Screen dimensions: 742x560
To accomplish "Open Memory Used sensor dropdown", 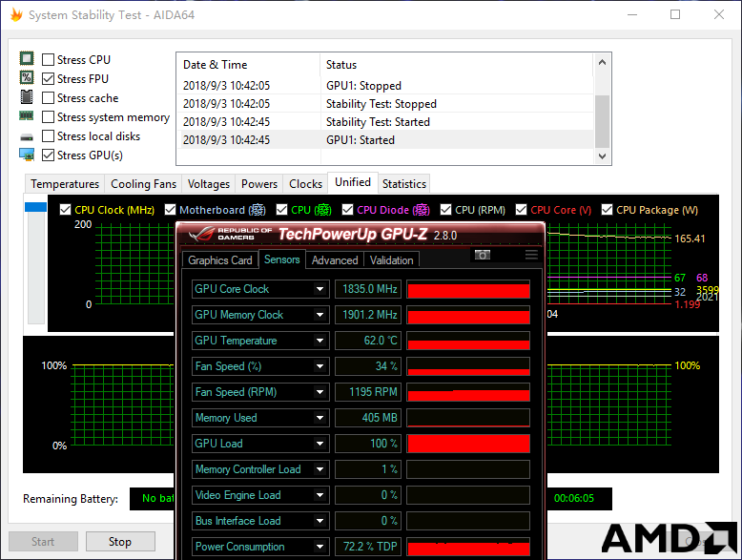I will [320, 418].
